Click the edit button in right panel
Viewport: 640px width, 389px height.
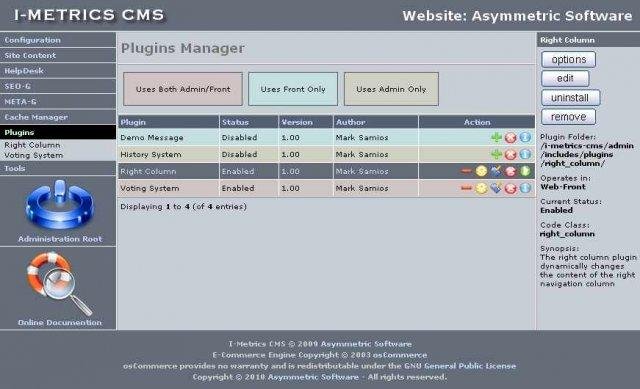click(x=565, y=78)
